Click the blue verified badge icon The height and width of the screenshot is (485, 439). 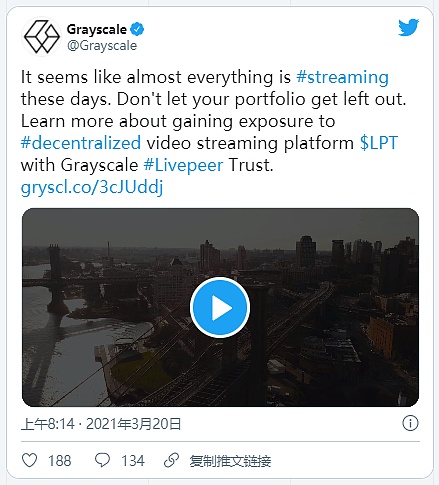pyautogui.click(x=137, y=29)
